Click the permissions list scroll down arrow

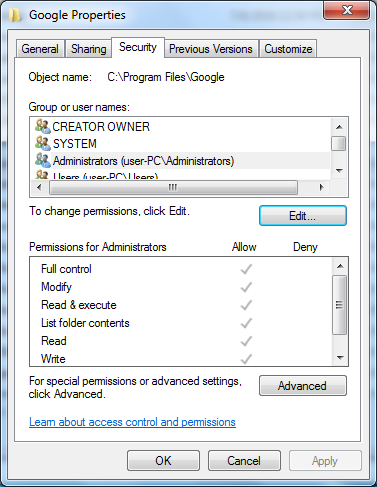click(x=340, y=358)
